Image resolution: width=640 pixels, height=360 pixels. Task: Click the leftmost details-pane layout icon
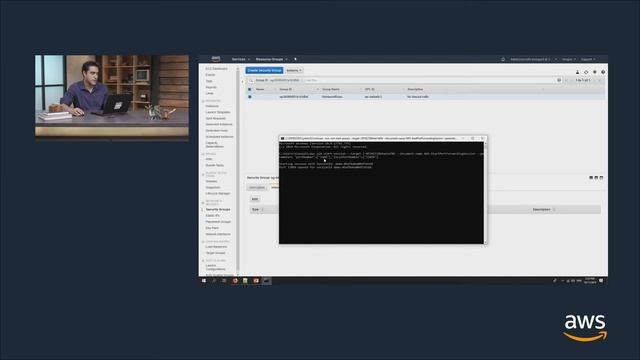click(591, 178)
